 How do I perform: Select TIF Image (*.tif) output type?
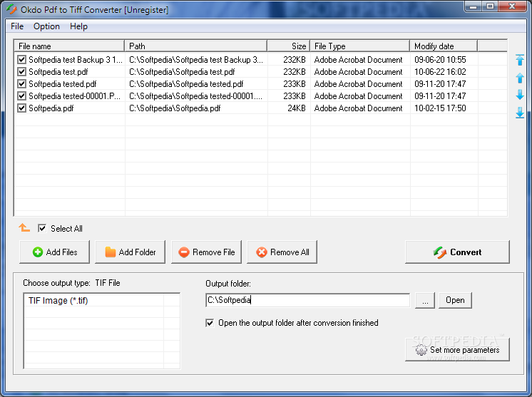coord(58,301)
